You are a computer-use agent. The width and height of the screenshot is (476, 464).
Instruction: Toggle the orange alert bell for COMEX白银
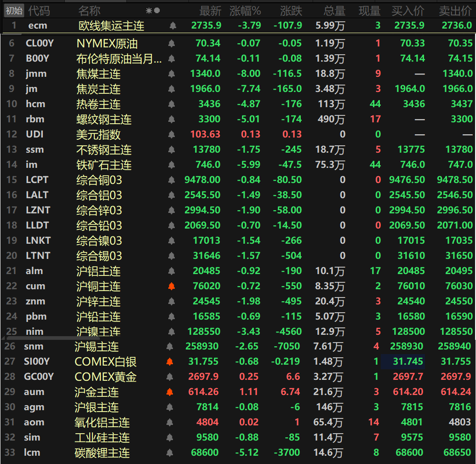pos(170,362)
